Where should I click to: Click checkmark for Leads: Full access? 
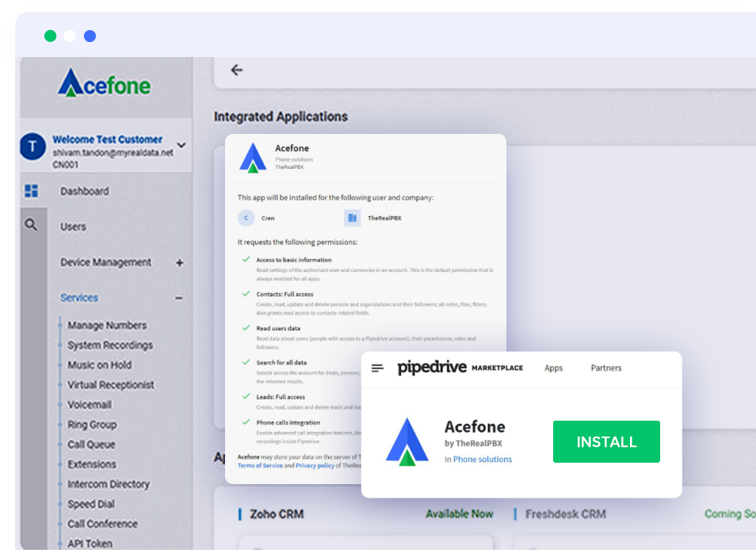[x=246, y=396]
